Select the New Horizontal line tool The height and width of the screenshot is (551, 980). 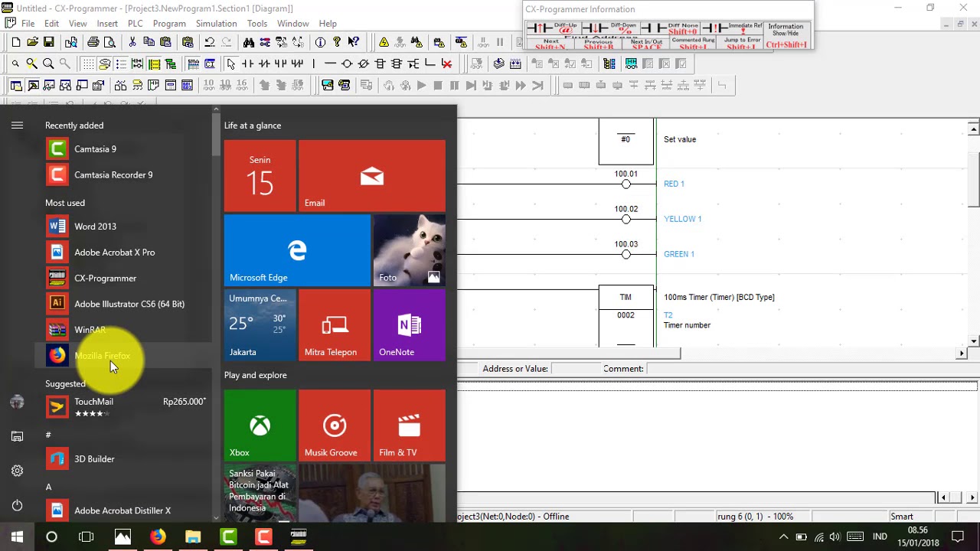[x=330, y=64]
